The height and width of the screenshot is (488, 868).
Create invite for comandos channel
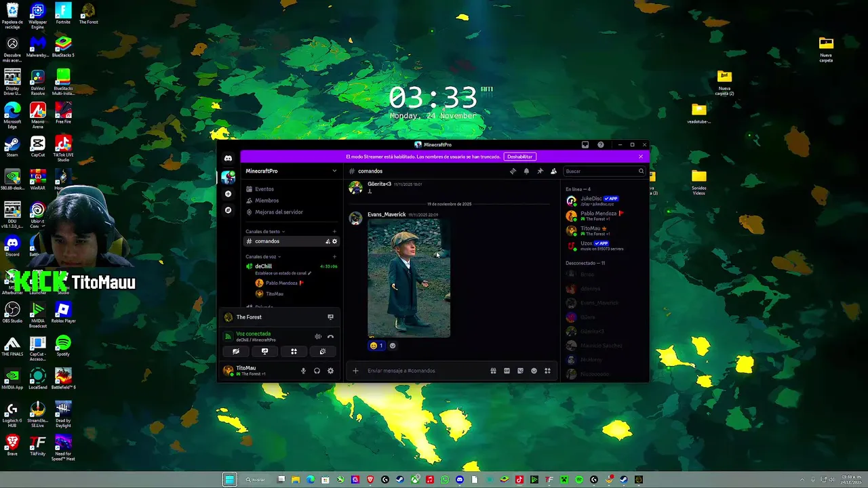(x=328, y=241)
